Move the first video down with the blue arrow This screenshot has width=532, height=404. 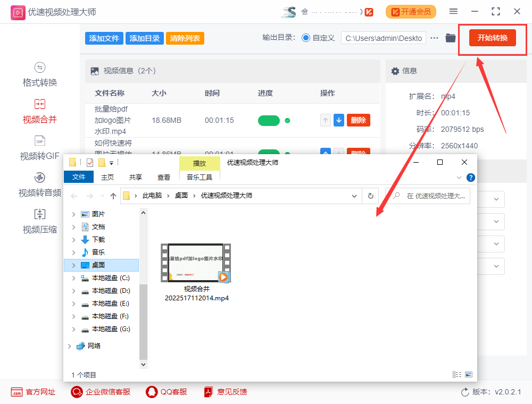click(x=338, y=120)
